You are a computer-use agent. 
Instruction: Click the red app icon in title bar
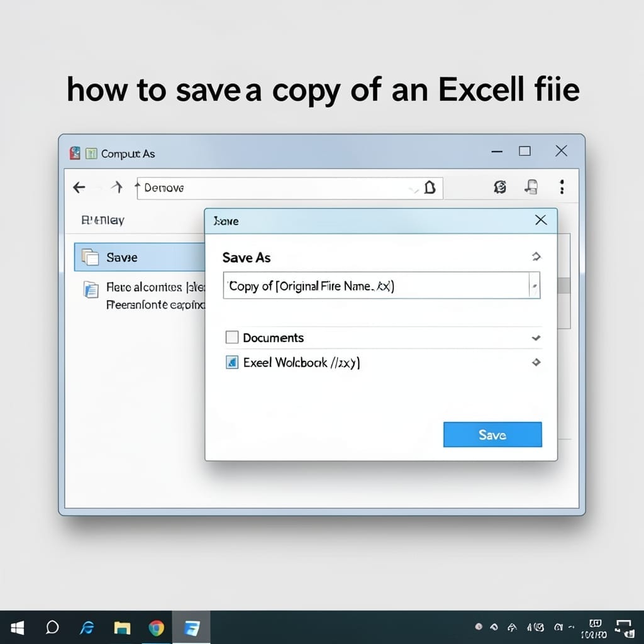coord(75,153)
